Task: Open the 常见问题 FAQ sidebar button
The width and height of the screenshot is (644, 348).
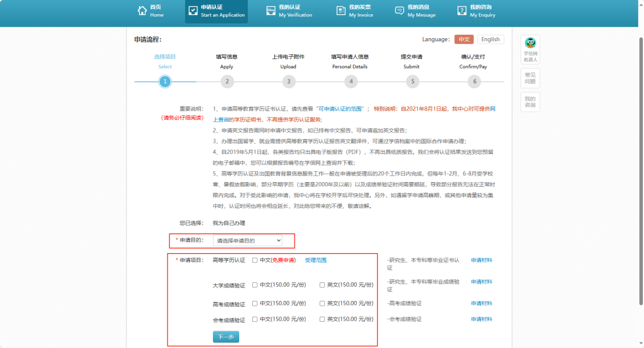Action: coord(530,78)
